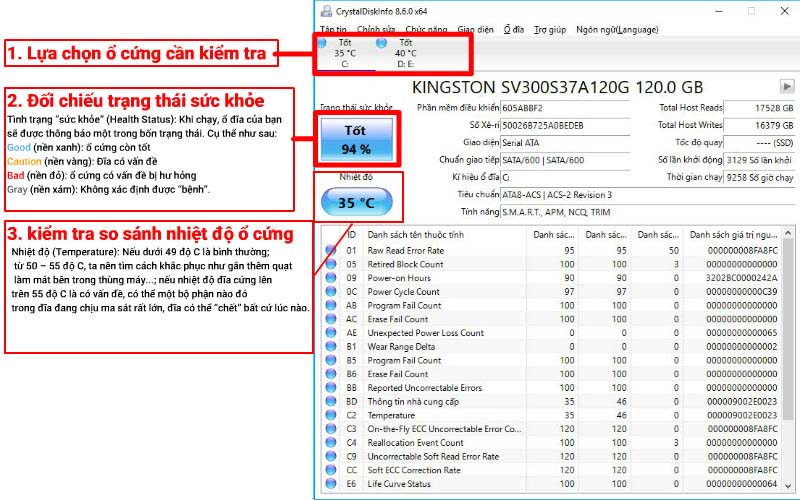Click status icon of Life Curve Status
800x500 pixels.
point(331,484)
